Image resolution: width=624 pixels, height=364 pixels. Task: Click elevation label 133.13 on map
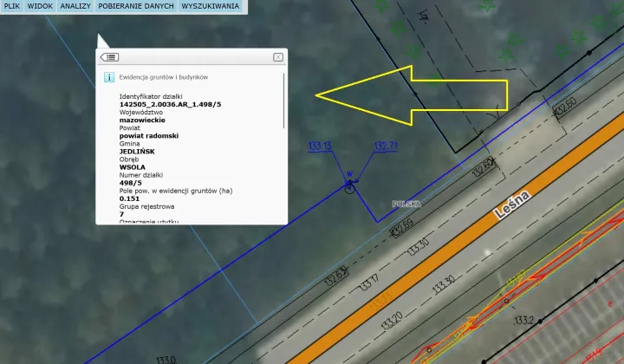click(x=320, y=146)
